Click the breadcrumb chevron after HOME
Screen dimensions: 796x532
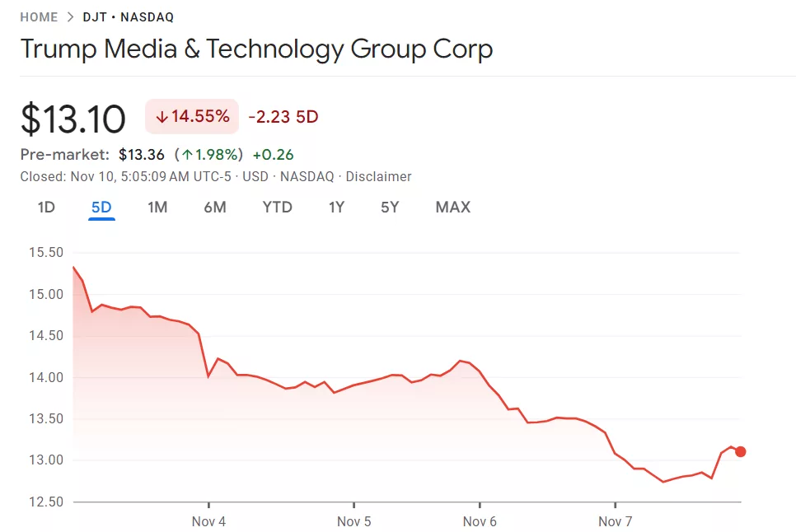[x=69, y=16]
